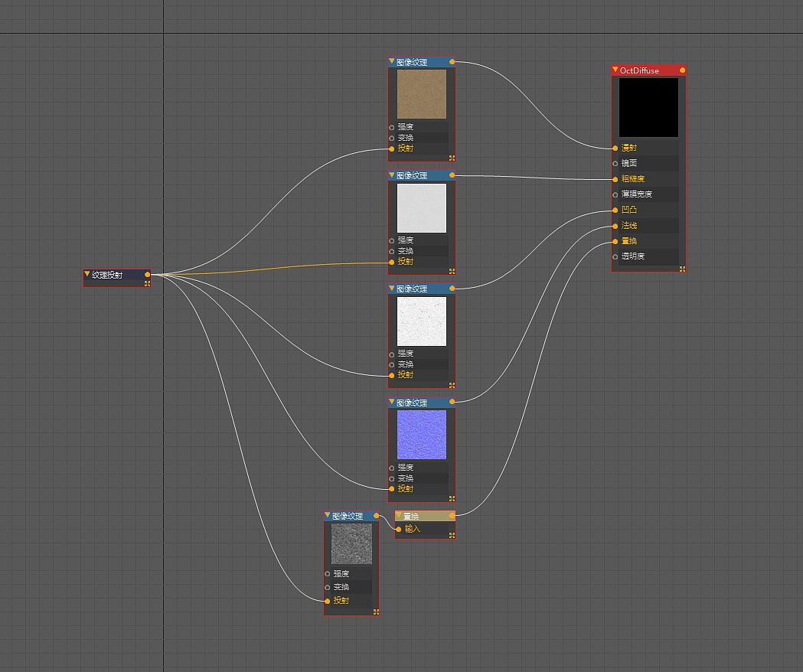Collapse the brown 图像纹理 node triangle

point(392,61)
